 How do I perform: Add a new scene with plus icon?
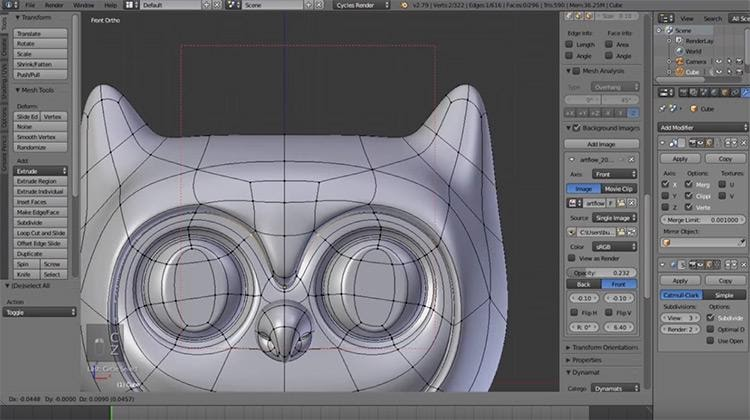tap(309, 5)
